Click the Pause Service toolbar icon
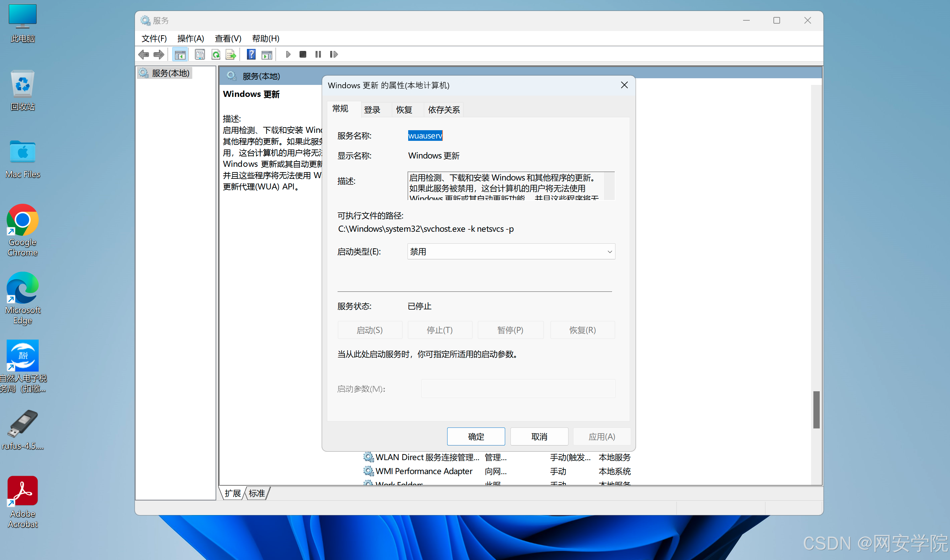 coord(318,54)
